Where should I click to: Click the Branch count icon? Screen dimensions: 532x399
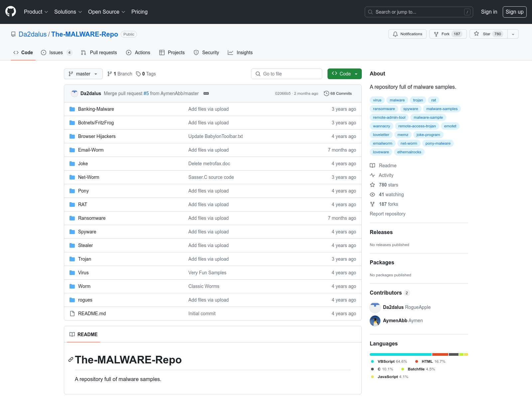tap(110, 74)
